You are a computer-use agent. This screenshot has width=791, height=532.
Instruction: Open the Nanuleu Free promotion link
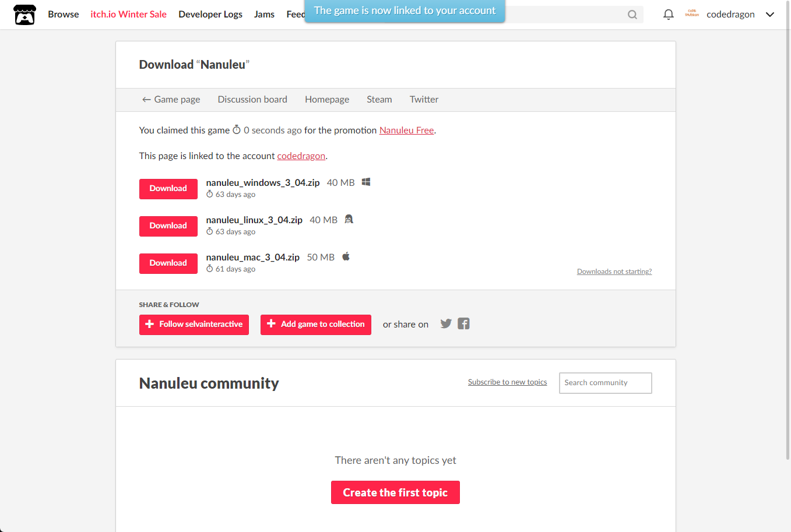click(x=406, y=131)
